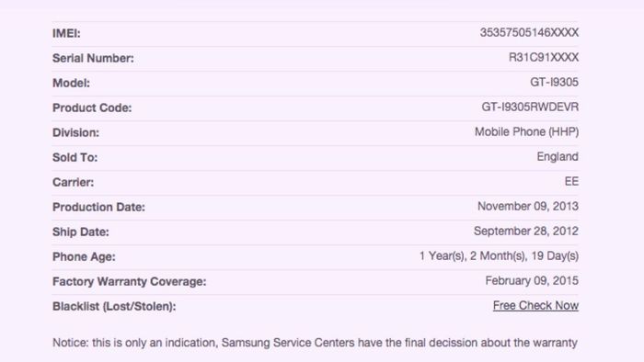Select the Carrier value EE

(571, 181)
